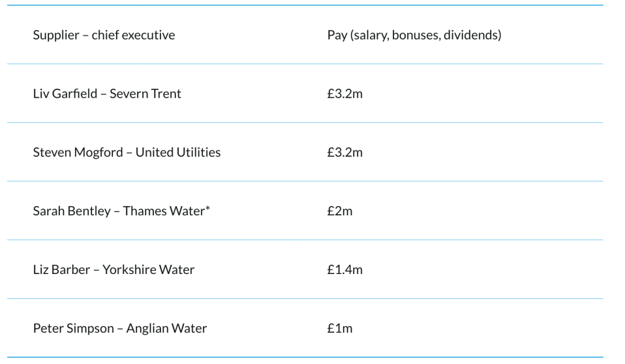
Task: Select the Liz Barber – Yorkshire Water cell
Action: pos(114,270)
